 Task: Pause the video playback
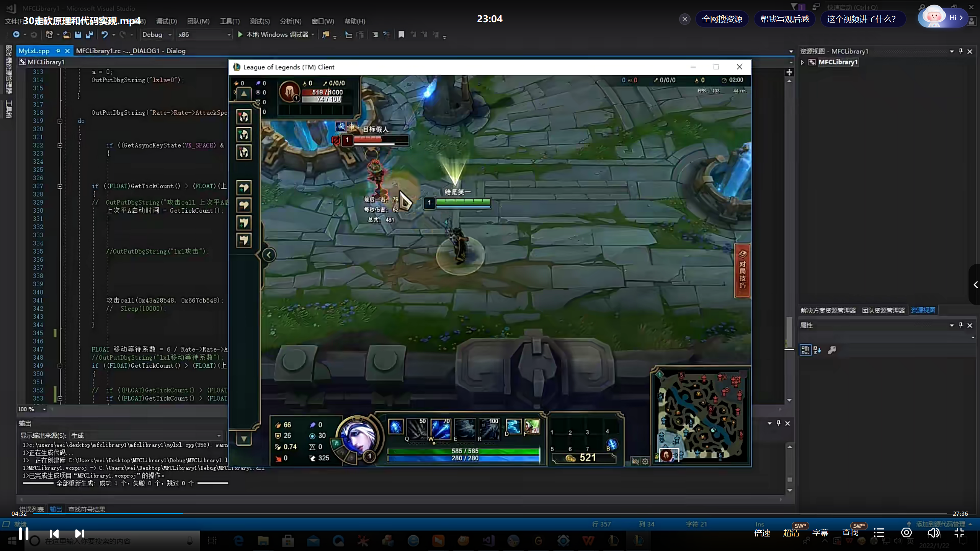point(24,533)
